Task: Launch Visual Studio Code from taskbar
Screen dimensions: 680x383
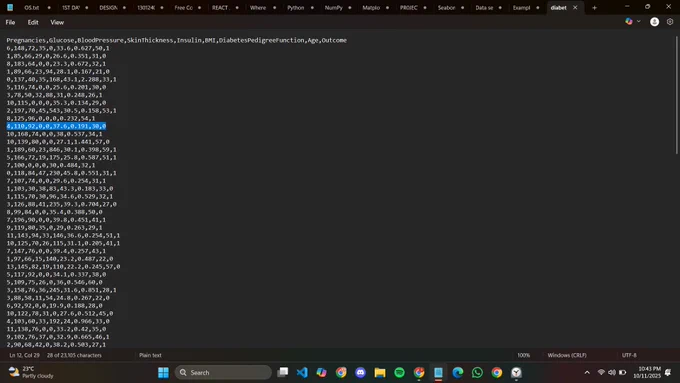Action: (302, 373)
